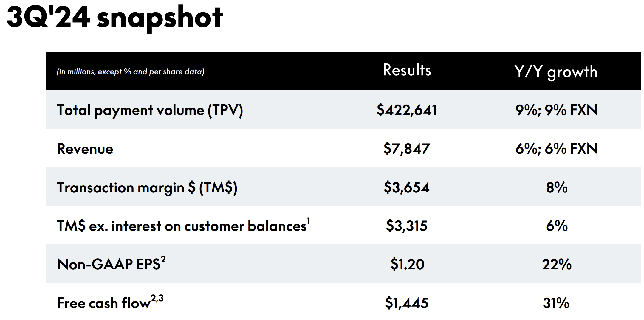This screenshot has width=644, height=320.
Task: Click the $3,315 result value
Action: coord(407,226)
